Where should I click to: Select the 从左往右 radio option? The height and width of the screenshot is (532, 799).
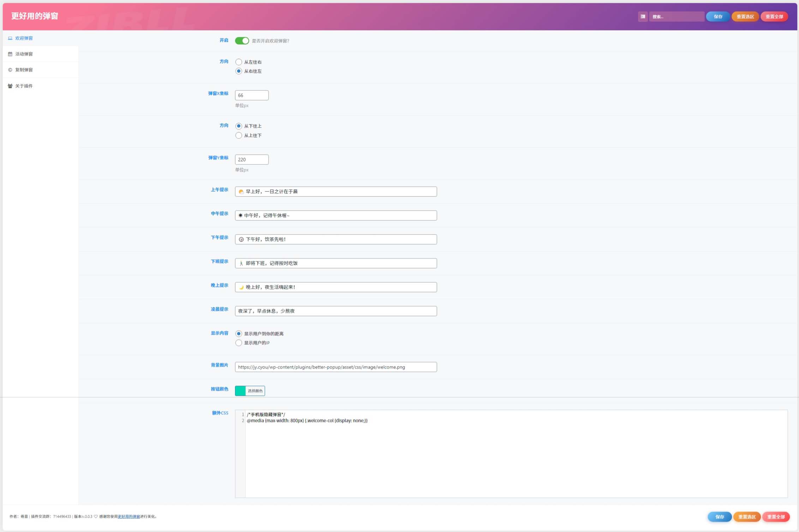[239, 62]
